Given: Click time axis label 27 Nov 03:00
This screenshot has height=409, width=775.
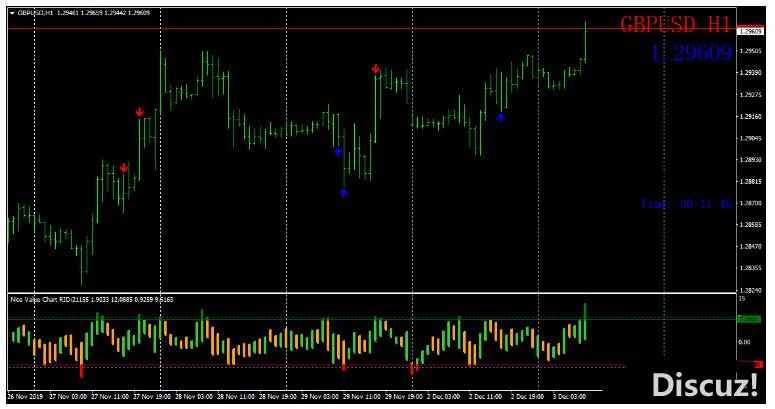Looking at the screenshot, I should click(x=69, y=397).
